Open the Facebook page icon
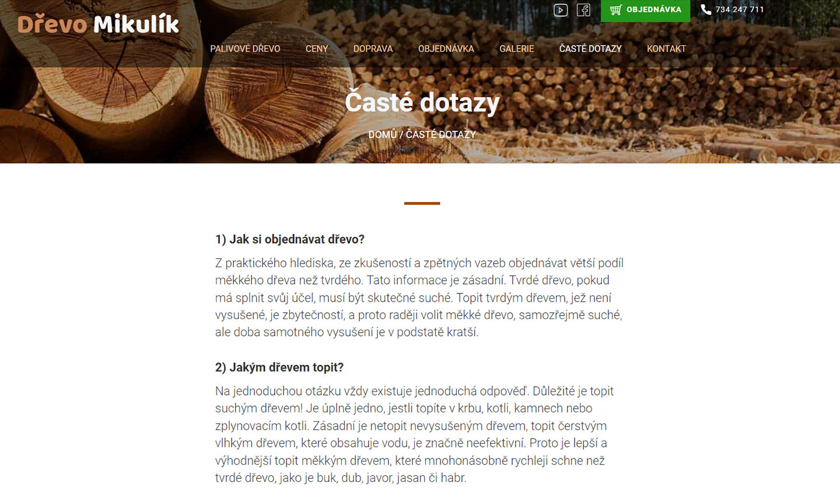The height and width of the screenshot is (504, 840). (583, 10)
